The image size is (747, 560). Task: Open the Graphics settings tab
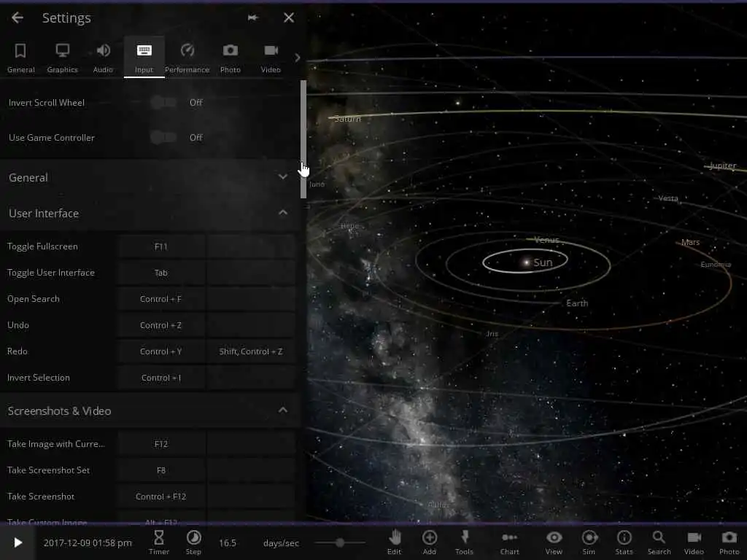coord(63,58)
